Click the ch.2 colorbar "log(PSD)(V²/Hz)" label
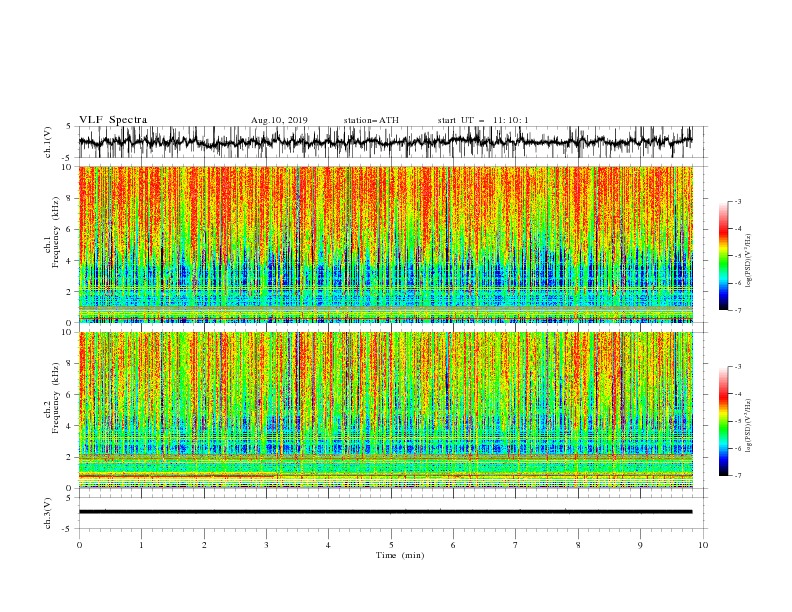This screenshot has width=792, height=612. coord(749,425)
